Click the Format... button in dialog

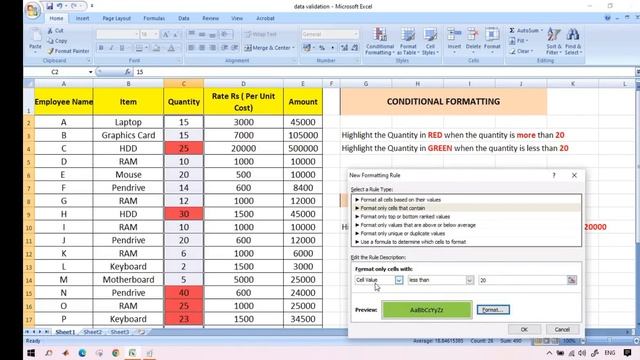coord(493,310)
